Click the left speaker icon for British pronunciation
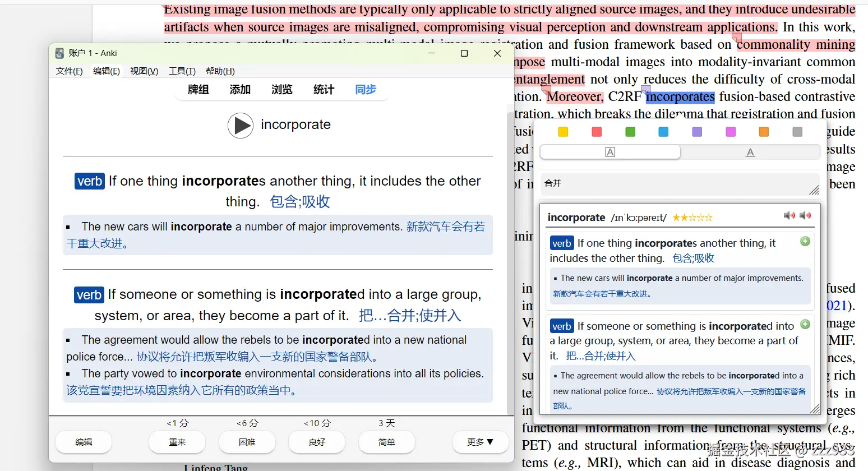The width and height of the screenshot is (868, 471). [x=789, y=215]
